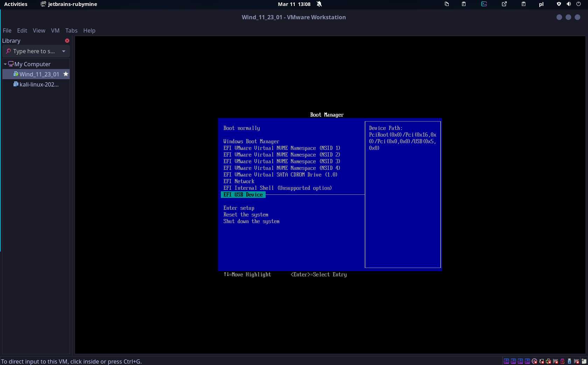The image size is (588, 365).
Task: Select the SATA CDROM Drive (1.0) entry
Action: [x=280, y=175]
